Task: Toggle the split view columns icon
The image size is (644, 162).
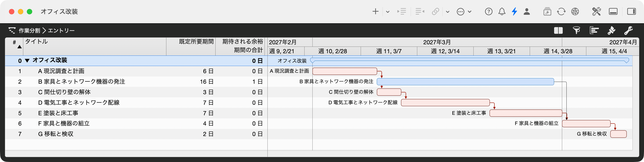Action: [x=558, y=30]
